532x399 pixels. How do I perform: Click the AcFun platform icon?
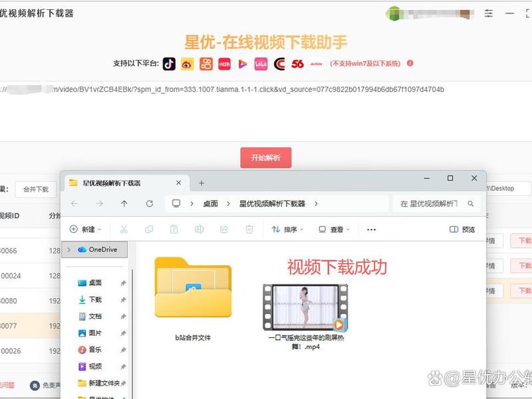[317, 64]
